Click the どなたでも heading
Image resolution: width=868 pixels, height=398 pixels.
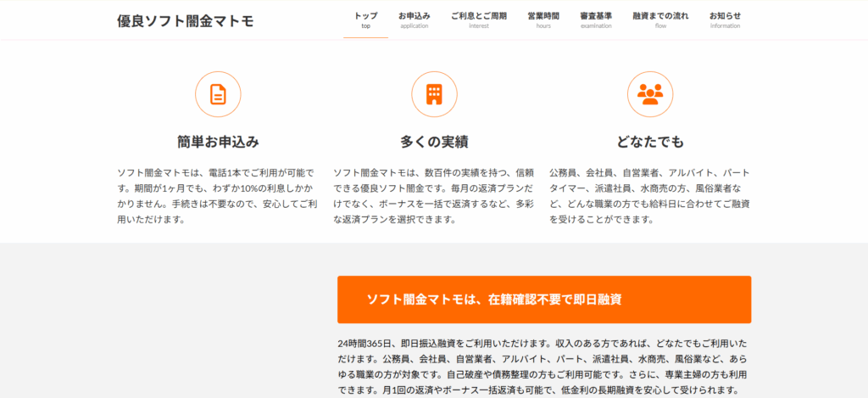point(650,143)
